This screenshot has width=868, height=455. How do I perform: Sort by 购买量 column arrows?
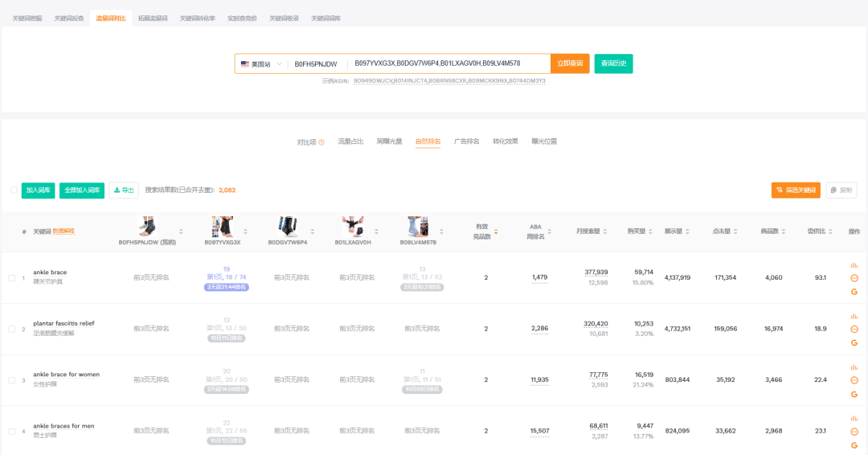pyautogui.click(x=650, y=232)
